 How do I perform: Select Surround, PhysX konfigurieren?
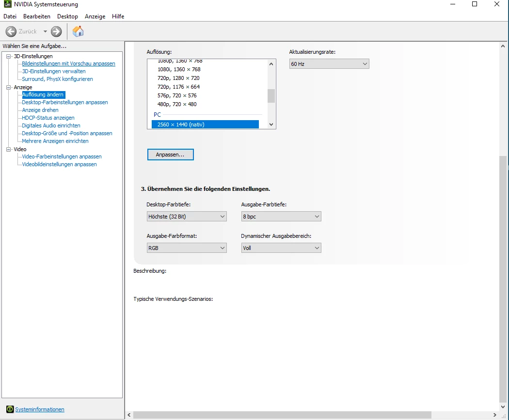pos(58,79)
